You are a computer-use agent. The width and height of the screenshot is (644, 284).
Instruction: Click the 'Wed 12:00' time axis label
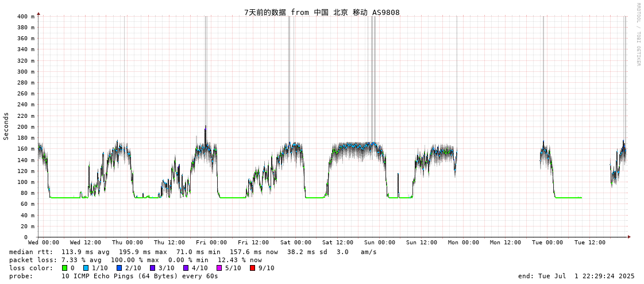[86, 243]
